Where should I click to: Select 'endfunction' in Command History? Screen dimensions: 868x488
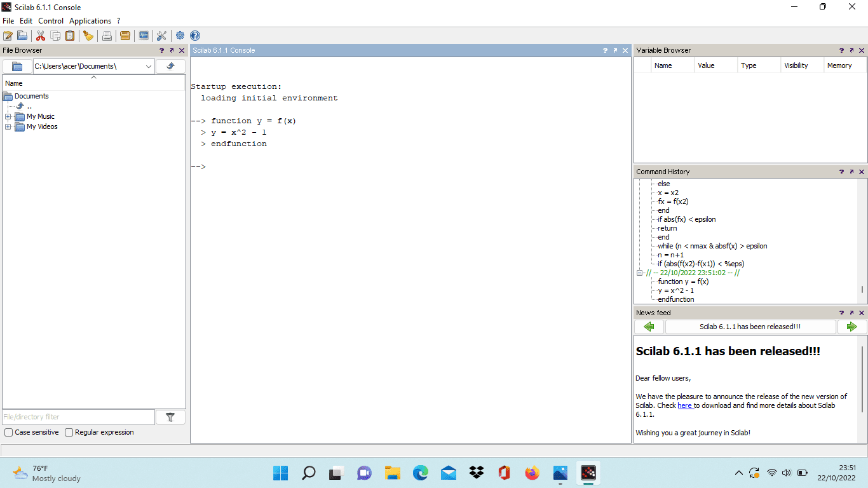tap(676, 299)
